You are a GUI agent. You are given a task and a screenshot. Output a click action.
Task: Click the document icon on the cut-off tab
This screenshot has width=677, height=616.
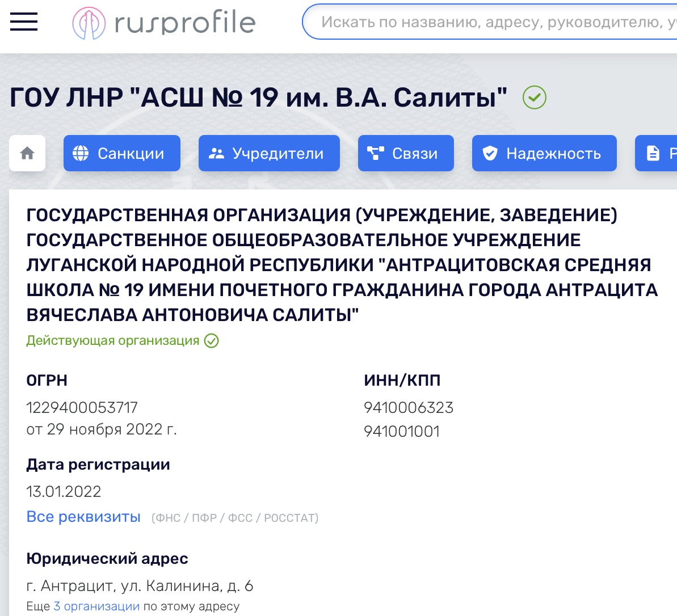click(653, 153)
